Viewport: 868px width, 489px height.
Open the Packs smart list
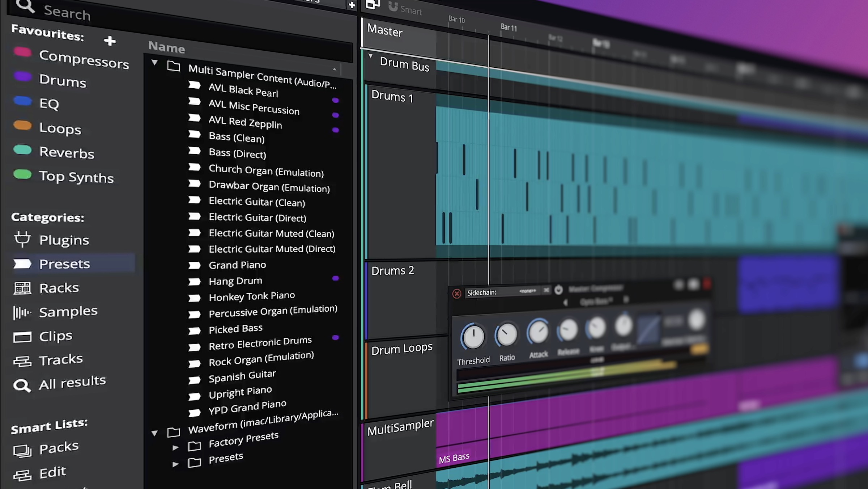coord(58,448)
